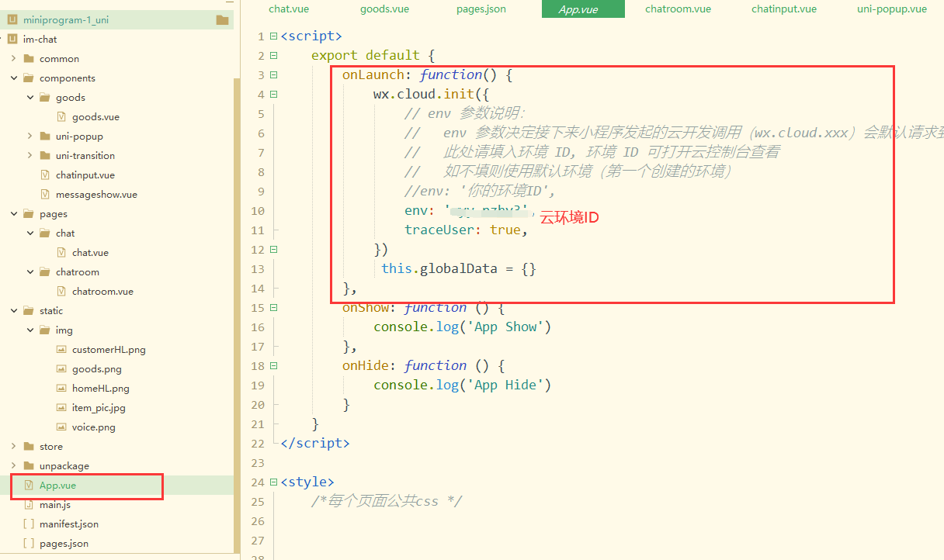
Task: Click the 'this.globalData = {}' code line
Action: 458,268
